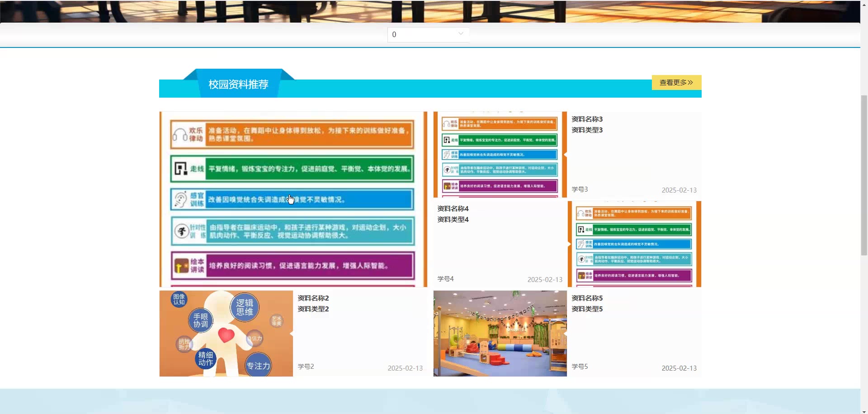This screenshot has height=414, width=868.
Task: Click the 2025-02-13 date in 资料名称5 card
Action: 679,368
